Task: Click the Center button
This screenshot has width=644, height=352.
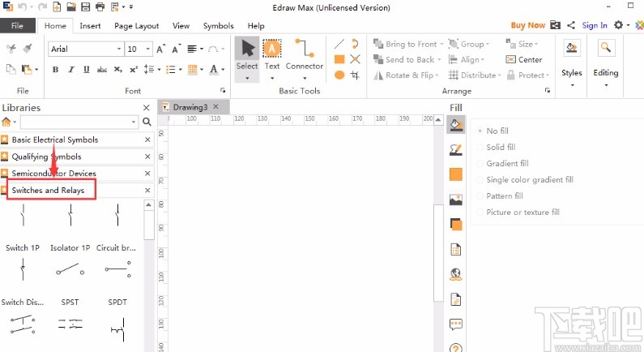Action: [x=524, y=60]
